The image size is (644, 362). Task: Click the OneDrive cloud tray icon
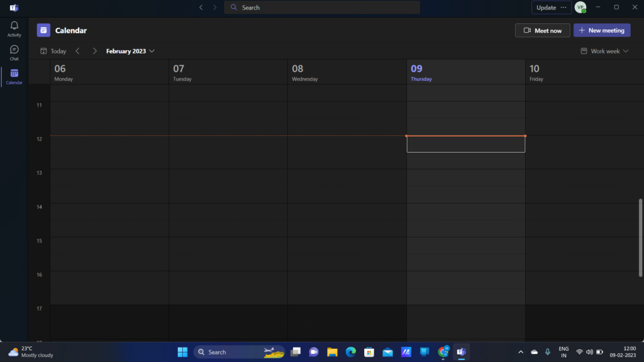[x=535, y=352]
